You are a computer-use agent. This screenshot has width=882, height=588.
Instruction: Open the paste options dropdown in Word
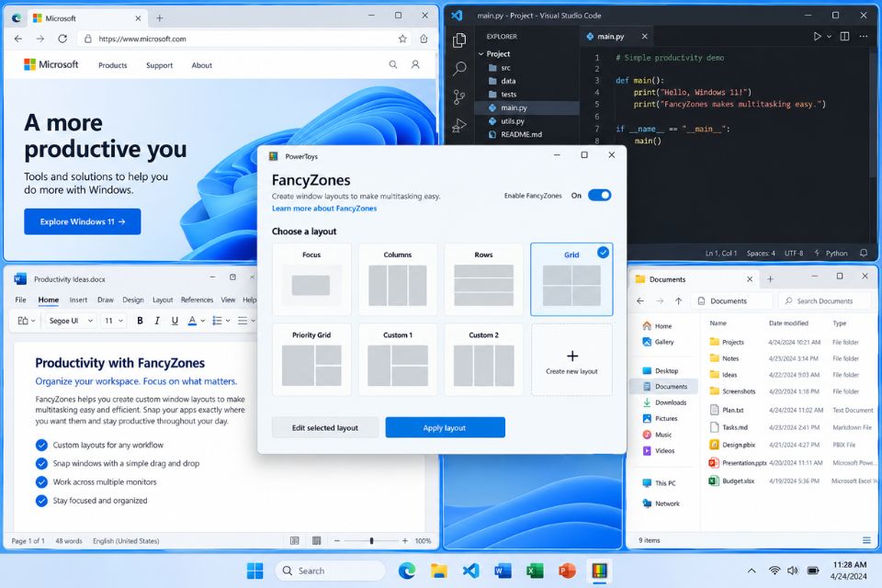(x=33, y=321)
